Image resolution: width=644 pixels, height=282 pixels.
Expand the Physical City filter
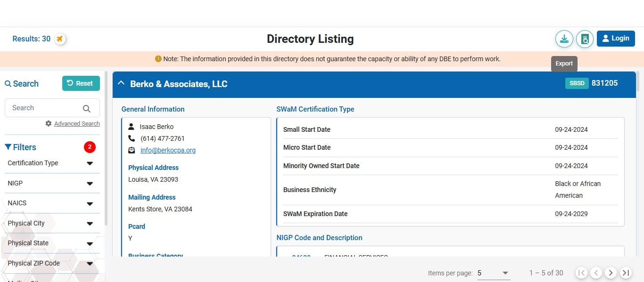click(x=52, y=224)
